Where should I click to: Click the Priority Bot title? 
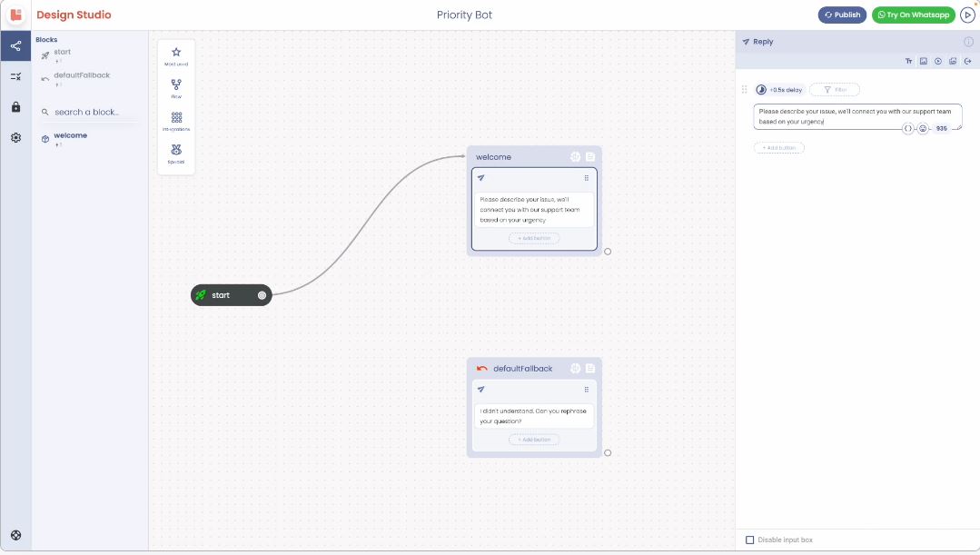(x=464, y=15)
